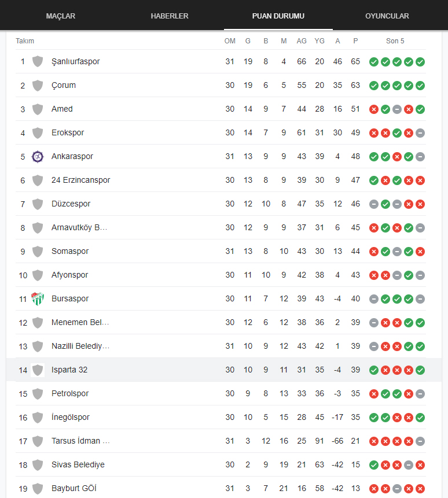Click Isparta 32's shield badge
Viewport: 448px width, 498px height.
(38, 370)
